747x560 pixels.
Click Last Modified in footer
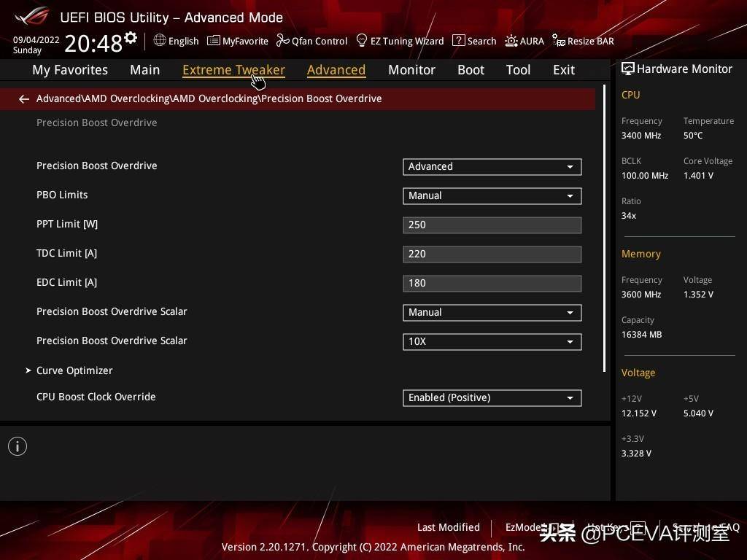449,527
